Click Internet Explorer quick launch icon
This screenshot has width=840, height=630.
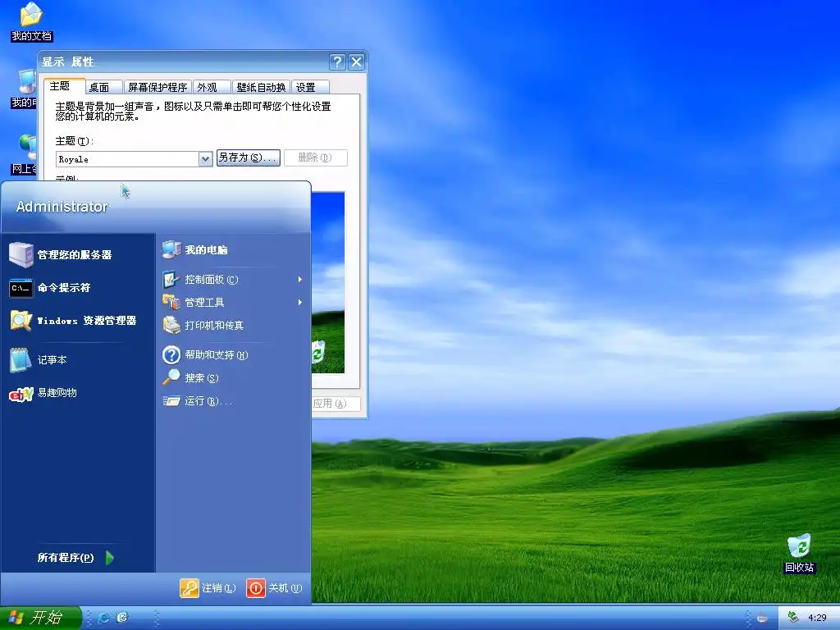[104, 618]
